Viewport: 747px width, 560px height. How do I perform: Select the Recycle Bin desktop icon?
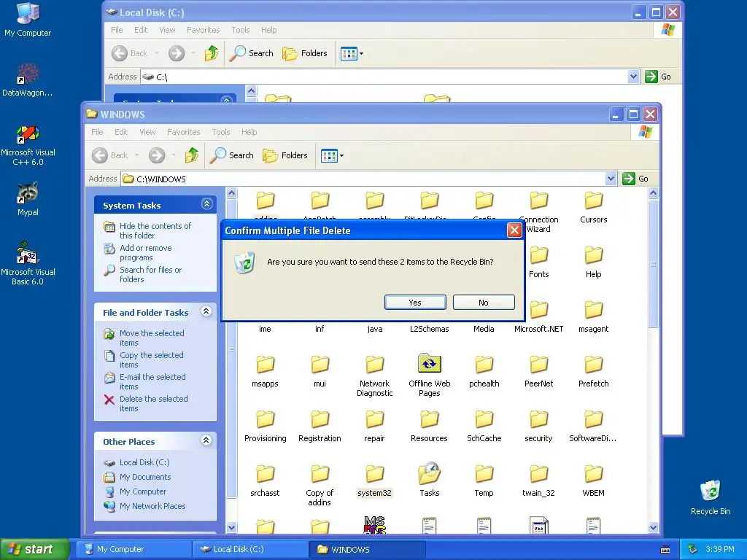(x=711, y=498)
